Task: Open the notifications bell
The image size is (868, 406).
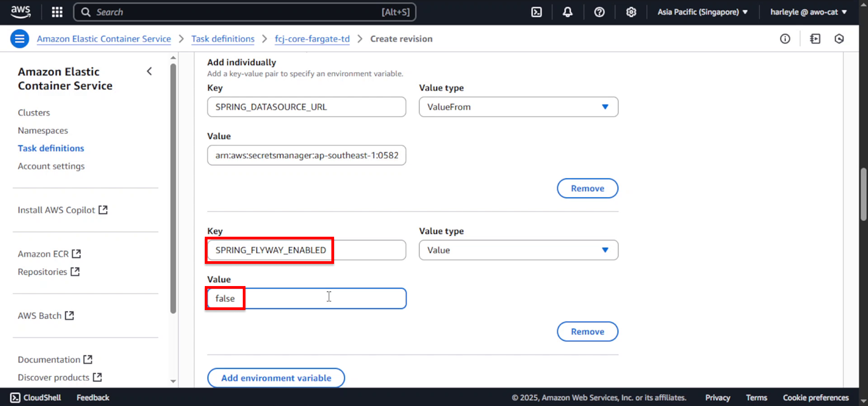Action: pos(567,12)
